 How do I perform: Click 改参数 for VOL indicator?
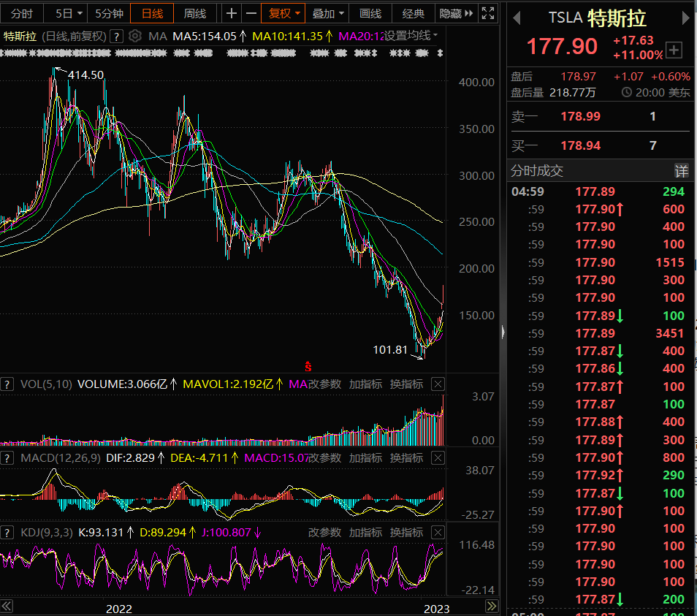[324, 384]
